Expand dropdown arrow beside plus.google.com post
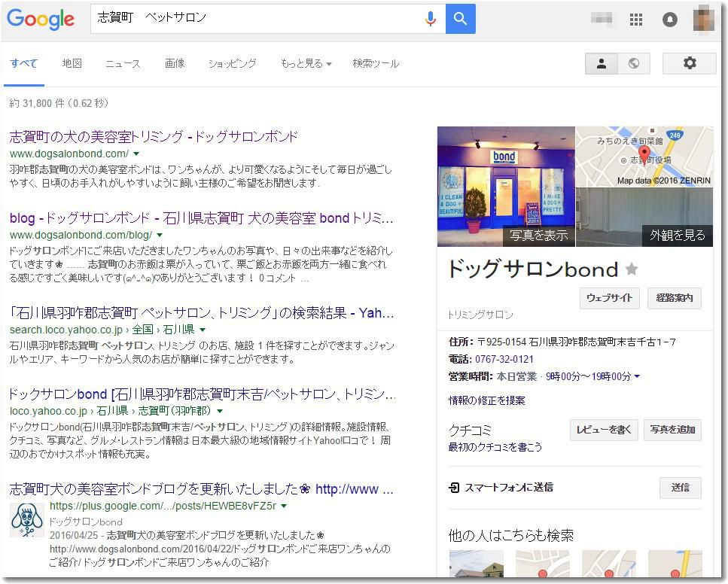The height and width of the screenshot is (584, 728). click(284, 506)
